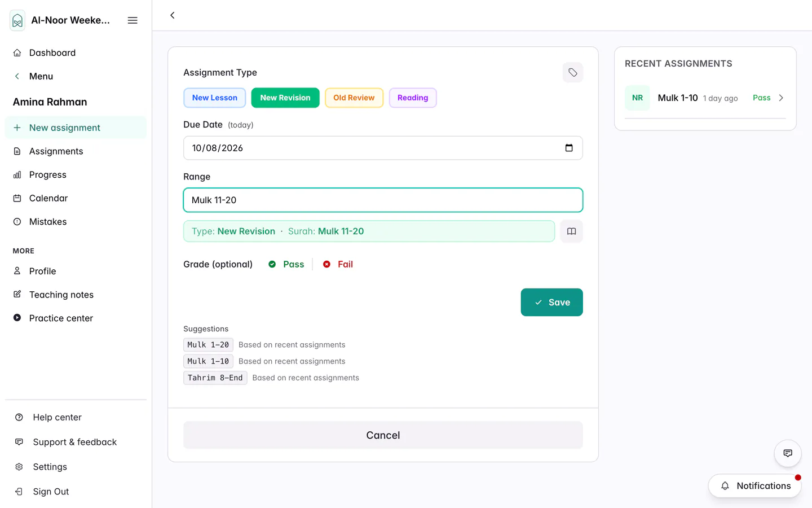Click the Help center question icon
The height and width of the screenshot is (508, 812).
click(19, 417)
